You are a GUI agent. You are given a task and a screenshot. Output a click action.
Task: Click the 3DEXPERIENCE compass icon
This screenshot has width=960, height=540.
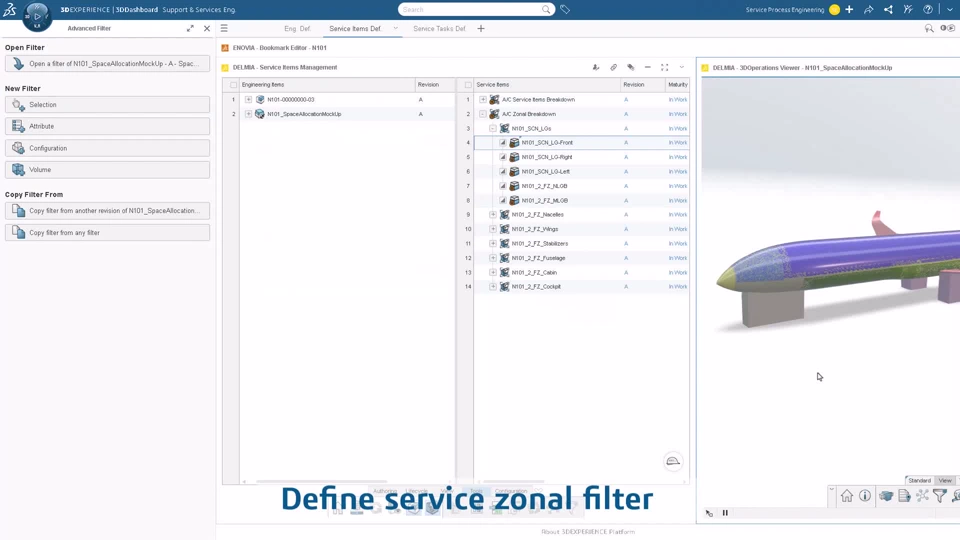point(37,16)
